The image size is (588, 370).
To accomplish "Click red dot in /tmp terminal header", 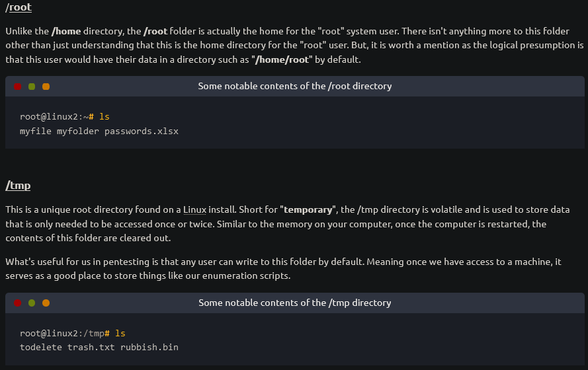I will (x=18, y=303).
